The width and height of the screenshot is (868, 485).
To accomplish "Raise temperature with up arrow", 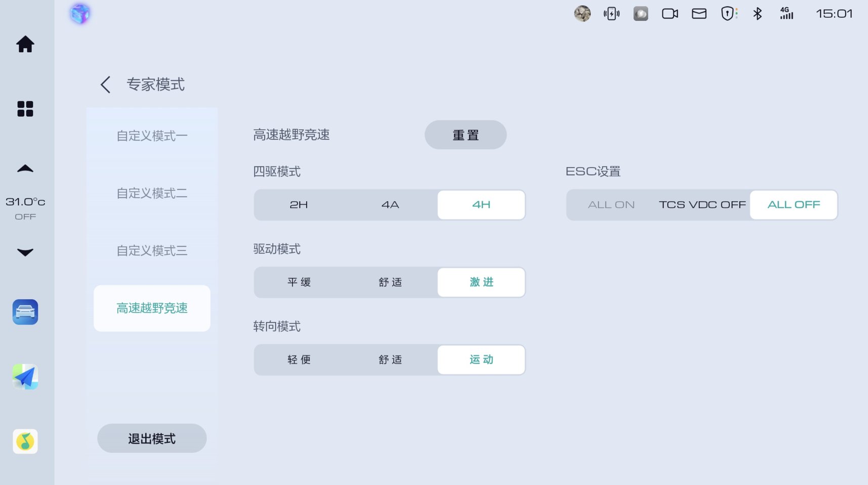I will click(x=25, y=169).
